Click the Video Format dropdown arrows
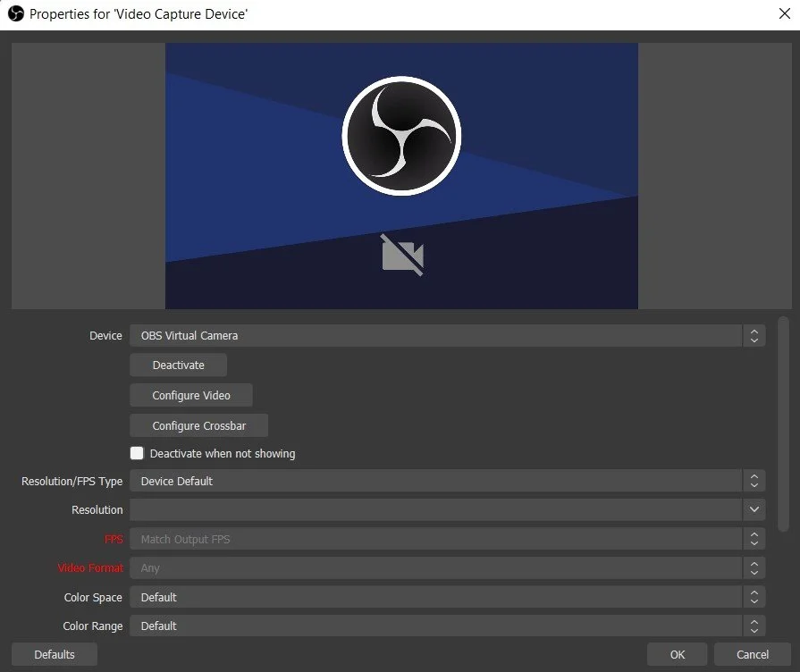Image resolution: width=800 pixels, height=672 pixels. [x=754, y=568]
